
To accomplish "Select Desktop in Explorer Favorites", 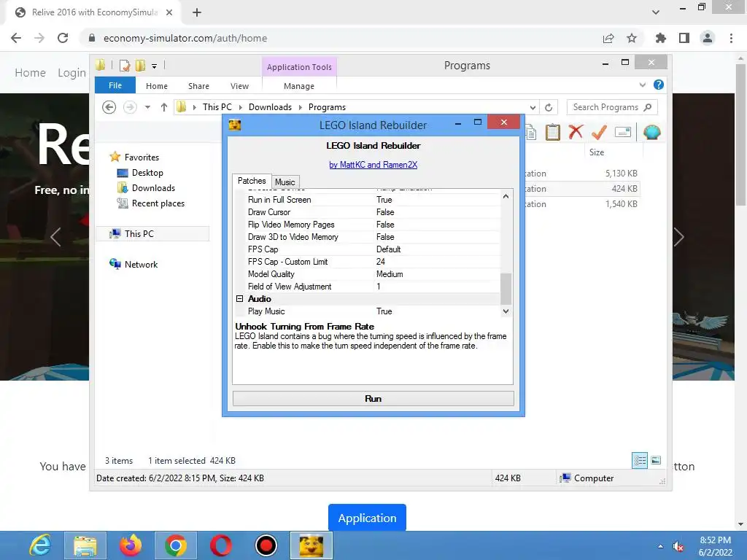I will click(147, 173).
